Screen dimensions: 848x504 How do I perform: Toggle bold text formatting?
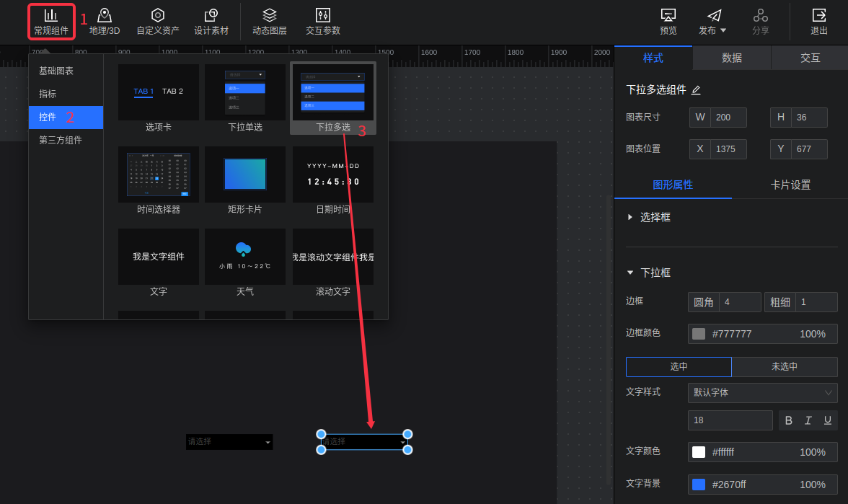(789, 420)
